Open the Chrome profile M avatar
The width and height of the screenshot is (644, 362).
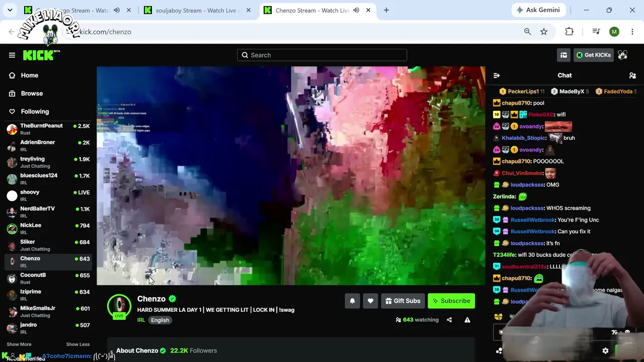pyautogui.click(x=614, y=32)
